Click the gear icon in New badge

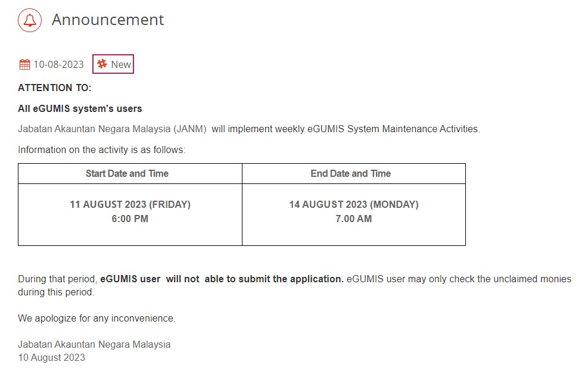tap(102, 64)
